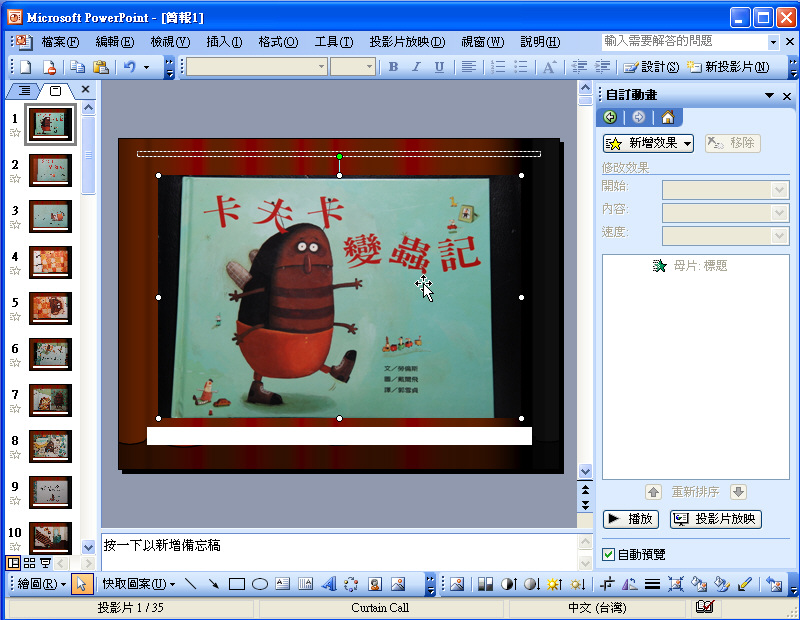Decrease picture brightness

[x=578, y=583]
